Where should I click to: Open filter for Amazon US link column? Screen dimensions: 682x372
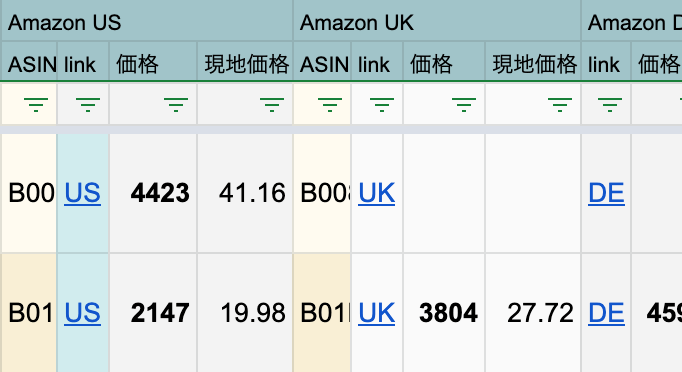tap(88, 105)
